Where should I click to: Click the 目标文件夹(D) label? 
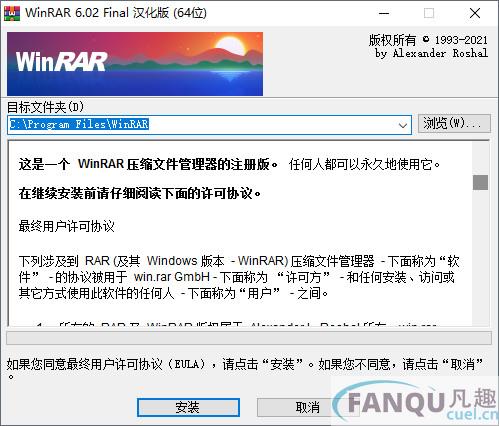coord(45,107)
